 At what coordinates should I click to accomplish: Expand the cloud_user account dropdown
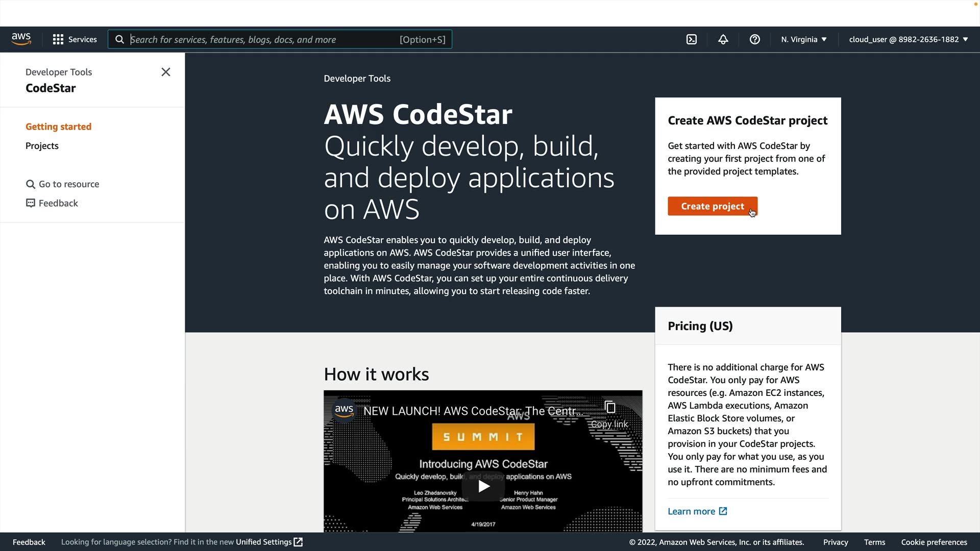coord(908,39)
